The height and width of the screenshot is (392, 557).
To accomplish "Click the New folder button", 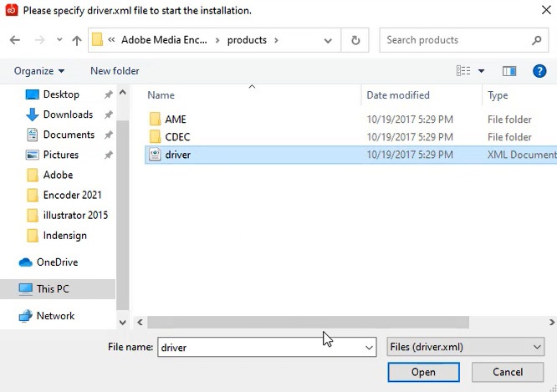I will click(115, 71).
